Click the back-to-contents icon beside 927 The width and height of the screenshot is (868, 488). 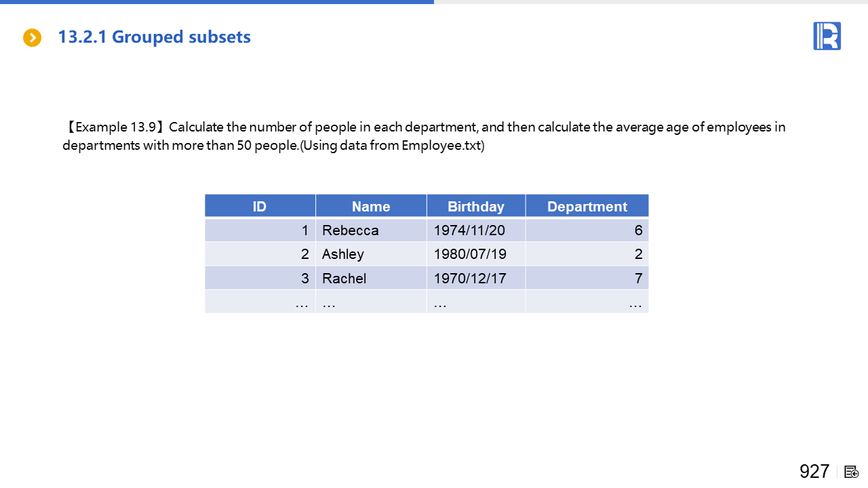pos(851,472)
